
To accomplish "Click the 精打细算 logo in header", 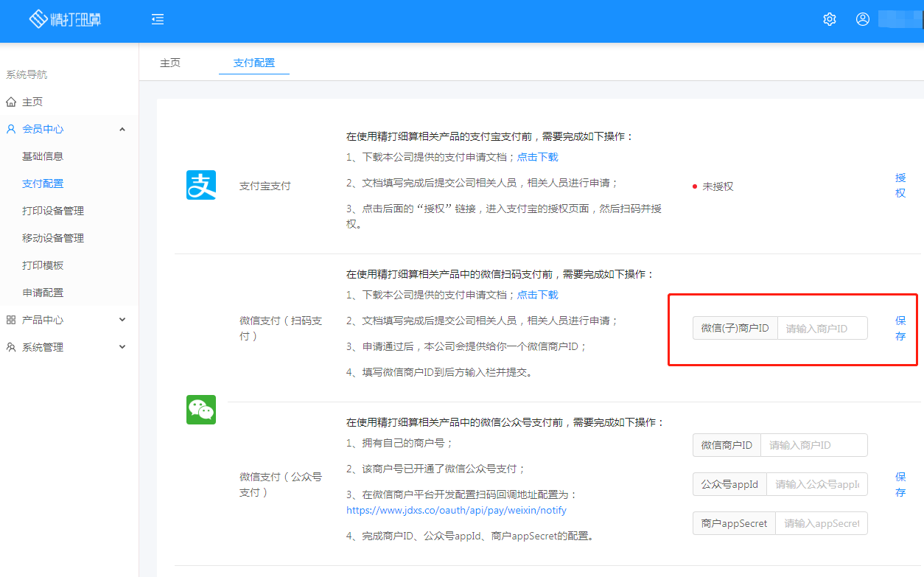I will (65, 19).
